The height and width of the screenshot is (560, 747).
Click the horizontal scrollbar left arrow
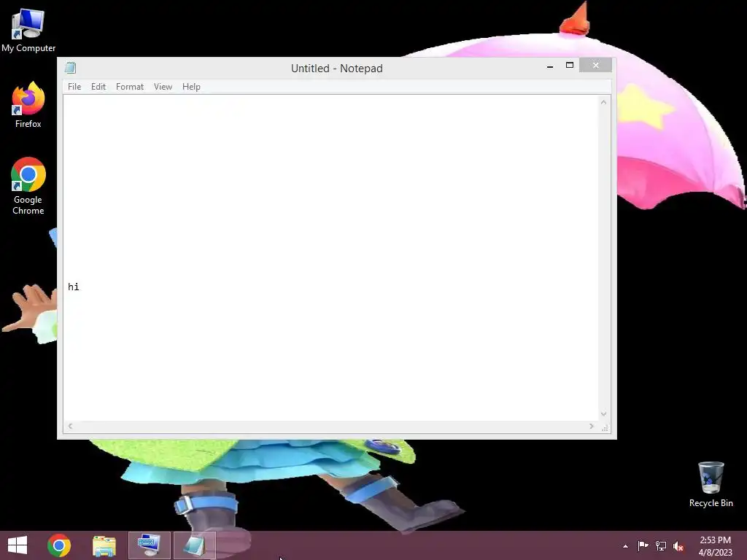coord(70,426)
